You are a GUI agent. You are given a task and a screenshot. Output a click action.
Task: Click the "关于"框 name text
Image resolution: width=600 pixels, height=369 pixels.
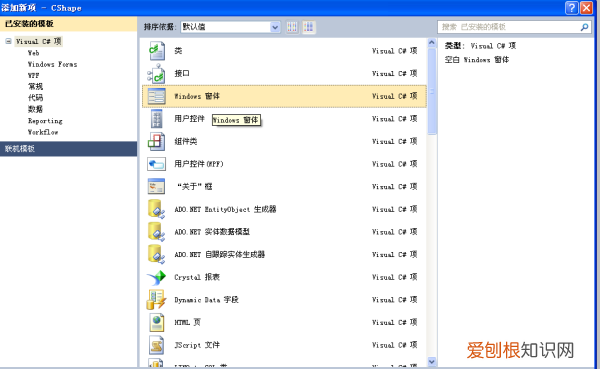pos(194,187)
